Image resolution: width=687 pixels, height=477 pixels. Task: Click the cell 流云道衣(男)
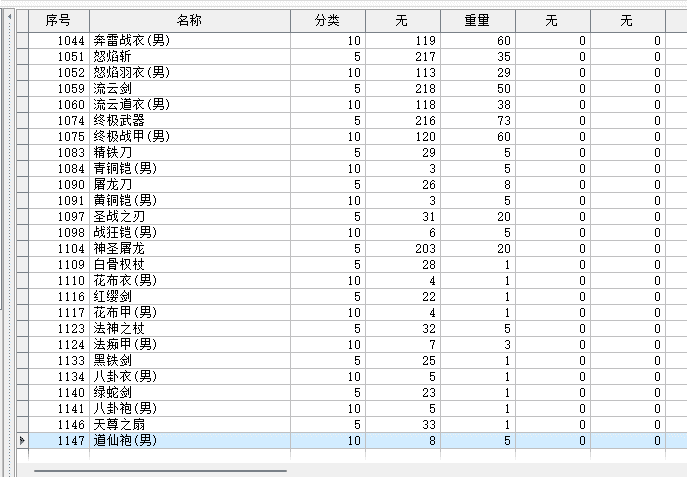tap(190, 105)
